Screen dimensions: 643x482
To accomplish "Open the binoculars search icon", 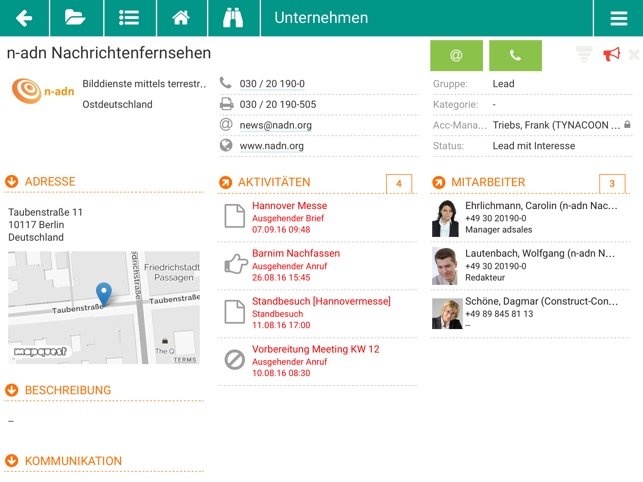I will (x=234, y=18).
